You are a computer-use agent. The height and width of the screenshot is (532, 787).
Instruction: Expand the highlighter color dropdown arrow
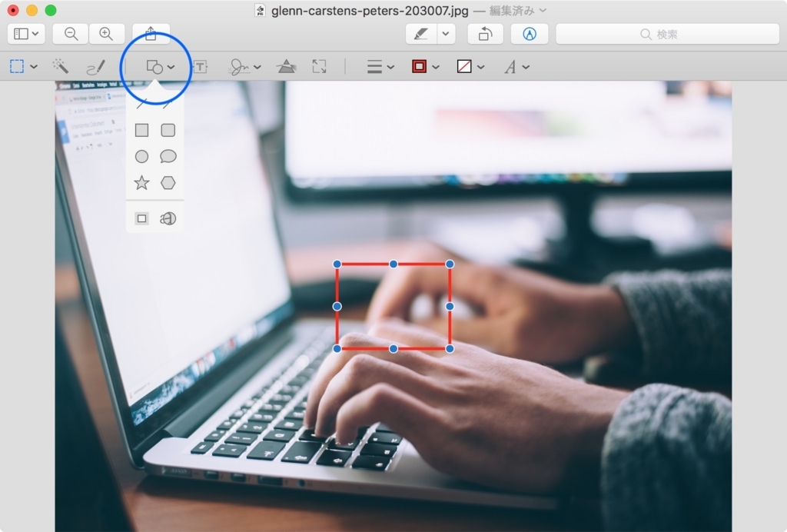click(x=446, y=34)
